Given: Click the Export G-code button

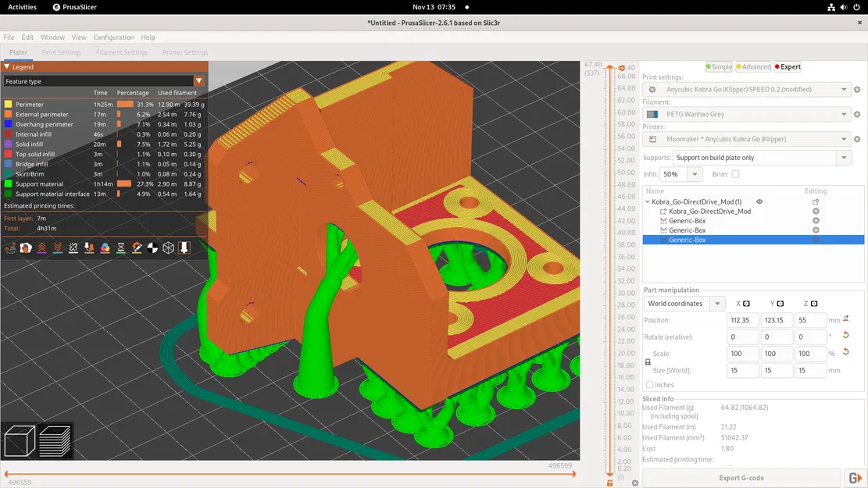Looking at the screenshot, I should [x=741, y=478].
